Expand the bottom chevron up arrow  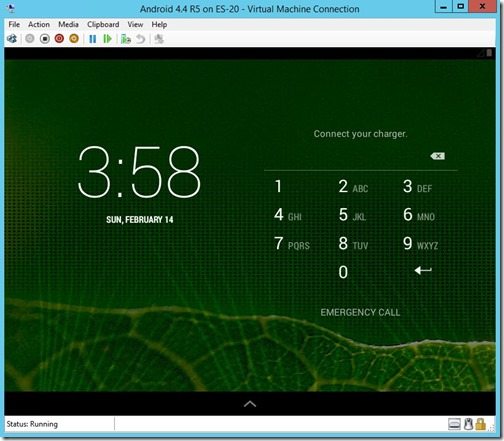[x=250, y=404]
